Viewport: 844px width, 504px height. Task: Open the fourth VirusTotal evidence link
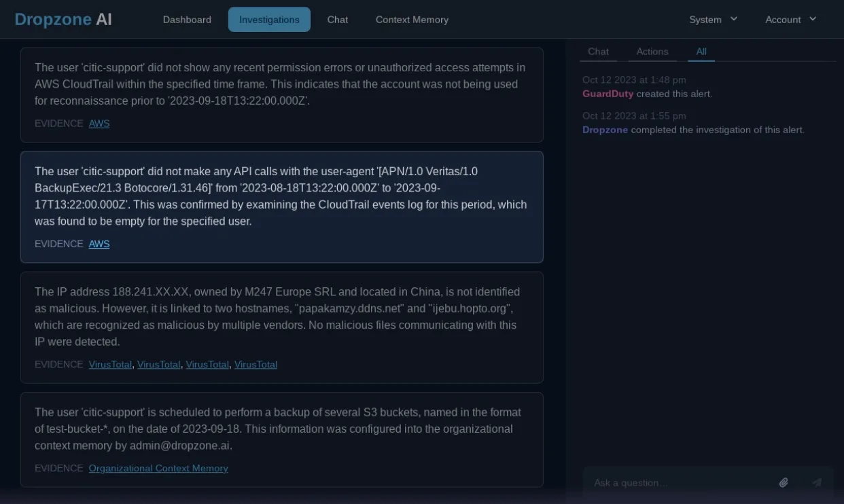tap(256, 364)
